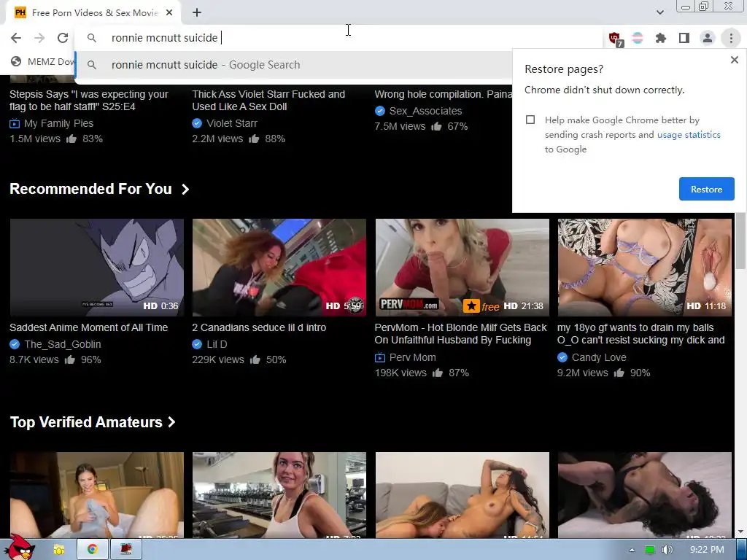
Task: Open the tab search dropdown arrow
Action: (x=659, y=12)
